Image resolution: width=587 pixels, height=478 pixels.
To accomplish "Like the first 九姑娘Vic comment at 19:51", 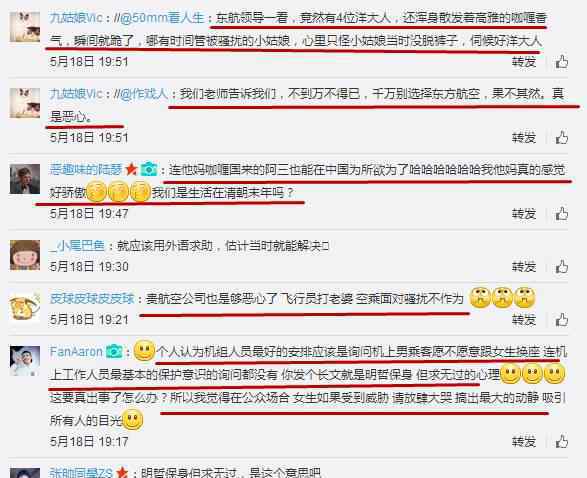I will (x=562, y=62).
